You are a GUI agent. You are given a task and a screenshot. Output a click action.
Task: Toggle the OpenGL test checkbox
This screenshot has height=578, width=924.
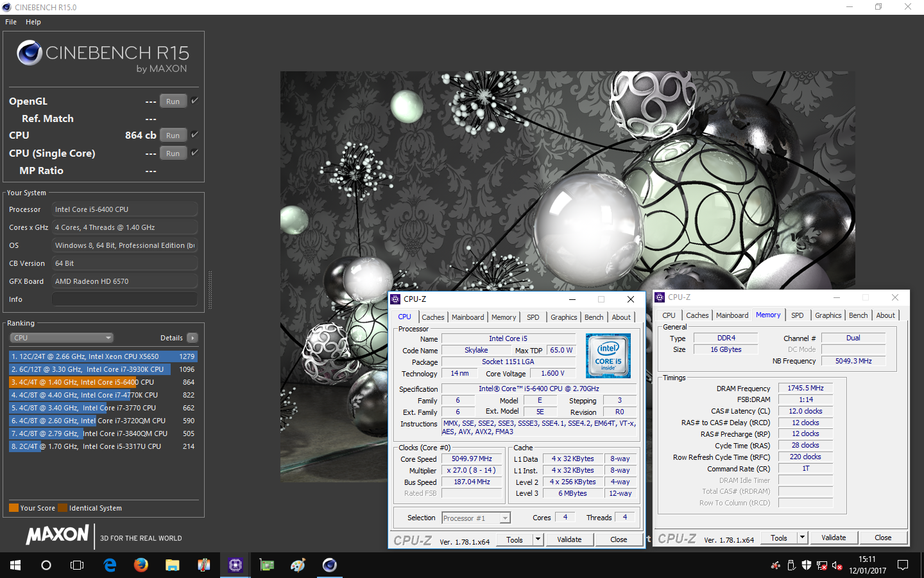click(194, 100)
